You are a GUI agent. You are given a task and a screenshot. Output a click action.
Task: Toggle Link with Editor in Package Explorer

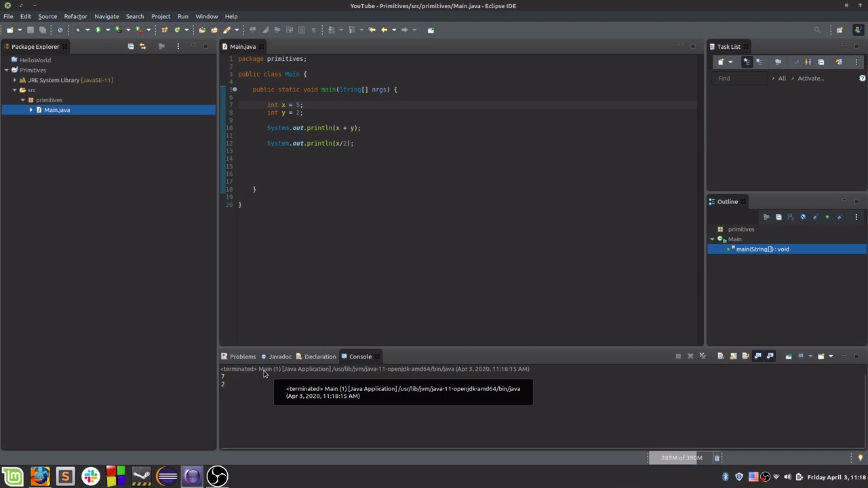pyautogui.click(x=142, y=46)
